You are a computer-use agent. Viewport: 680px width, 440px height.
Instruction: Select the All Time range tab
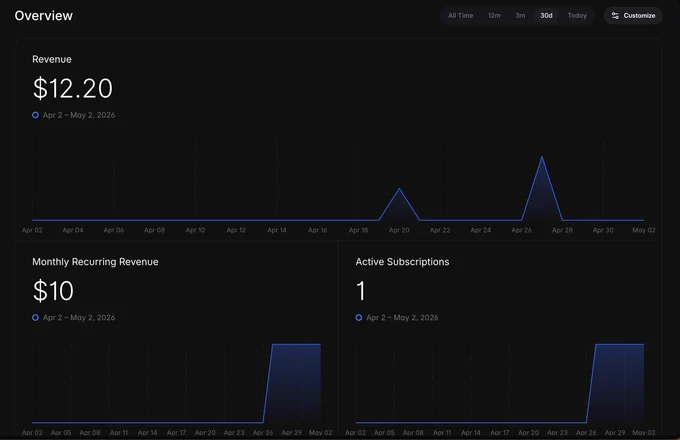[460, 16]
